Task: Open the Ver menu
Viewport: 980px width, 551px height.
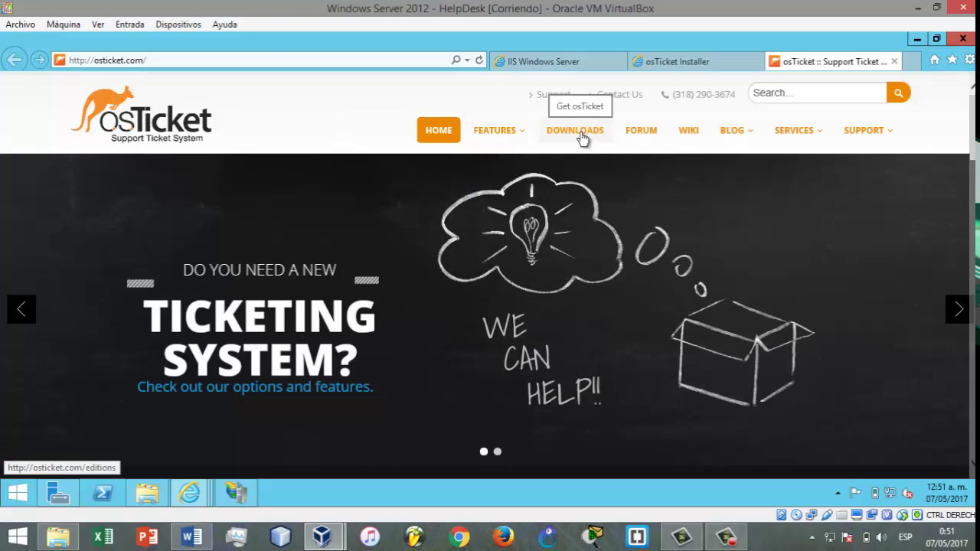Action: point(98,24)
